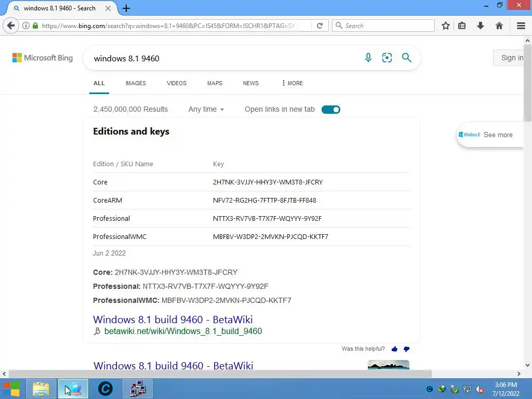
Task: Click the browser back arrow button
Action: pos(11,25)
